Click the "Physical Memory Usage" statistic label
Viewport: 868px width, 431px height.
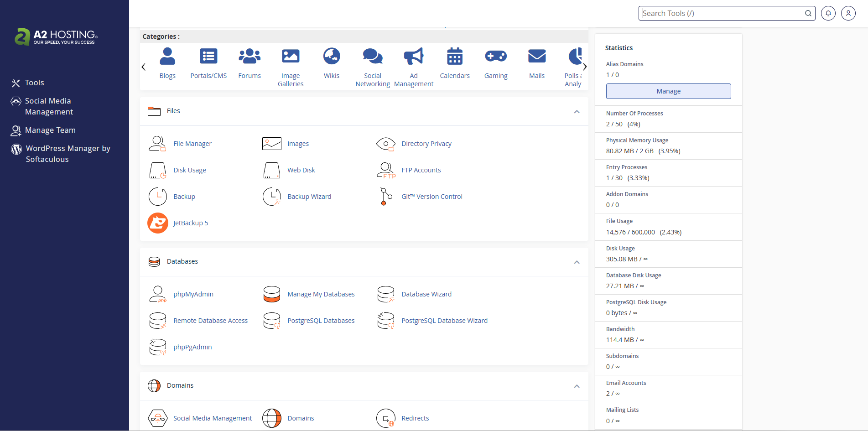(637, 140)
